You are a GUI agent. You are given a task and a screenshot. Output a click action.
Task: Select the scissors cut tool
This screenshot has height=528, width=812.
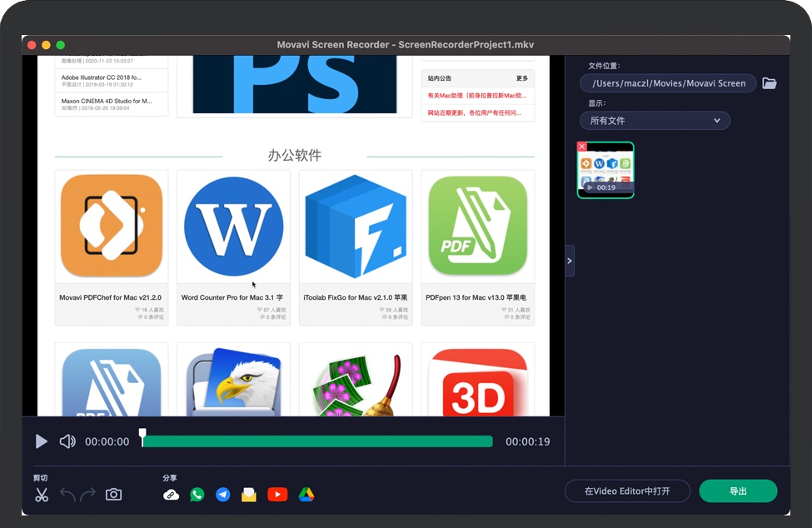tap(41, 494)
